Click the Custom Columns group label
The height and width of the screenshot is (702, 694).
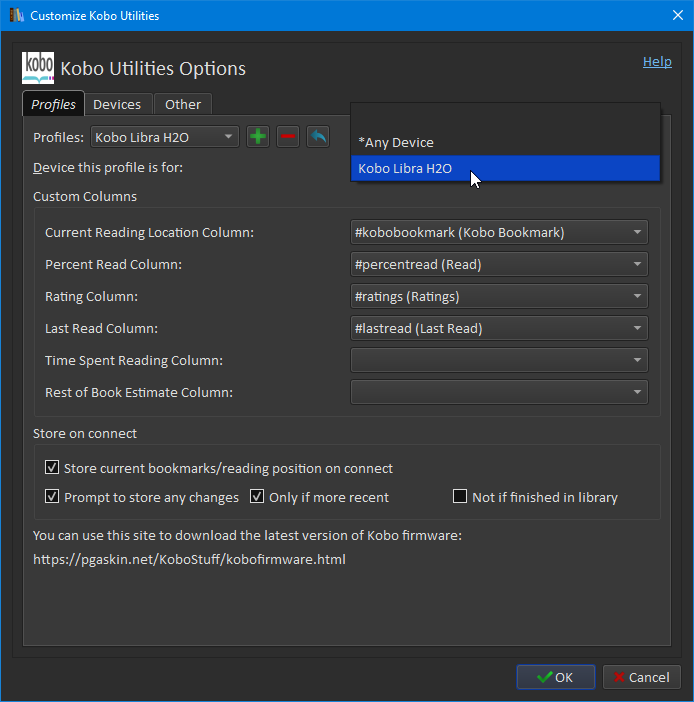point(85,197)
